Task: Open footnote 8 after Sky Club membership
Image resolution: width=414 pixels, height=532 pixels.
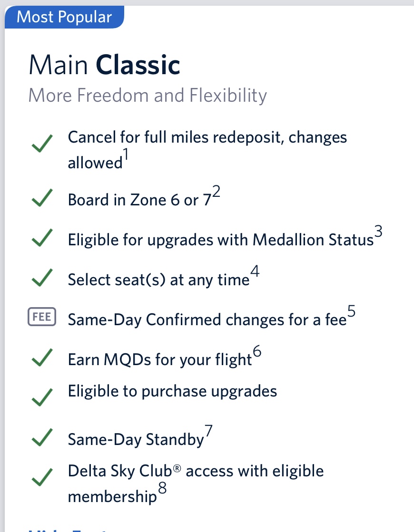Action: 162,488
